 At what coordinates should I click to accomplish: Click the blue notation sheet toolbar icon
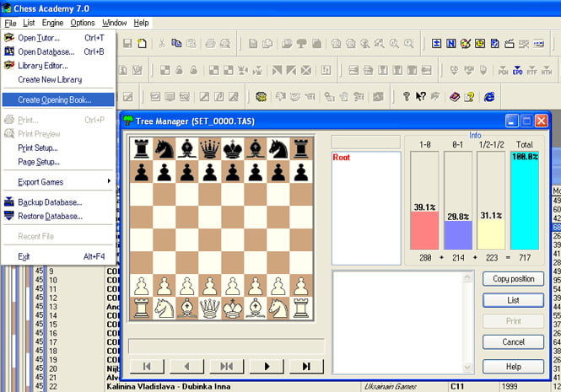(494, 43)
